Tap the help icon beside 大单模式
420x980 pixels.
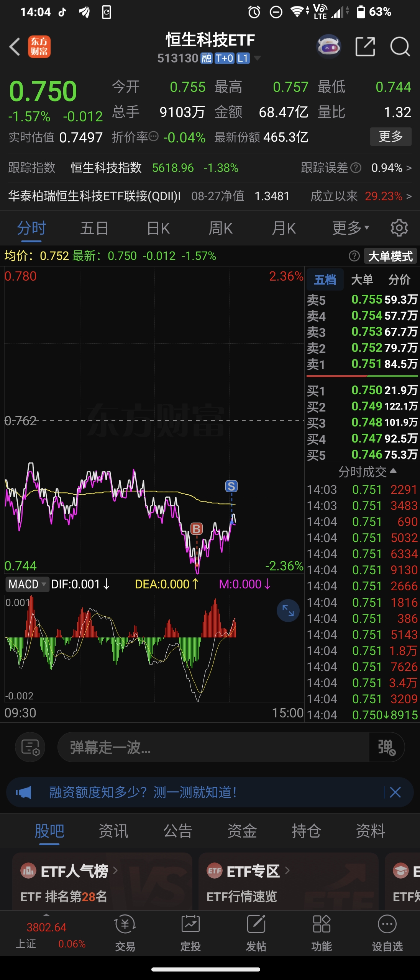354,256
